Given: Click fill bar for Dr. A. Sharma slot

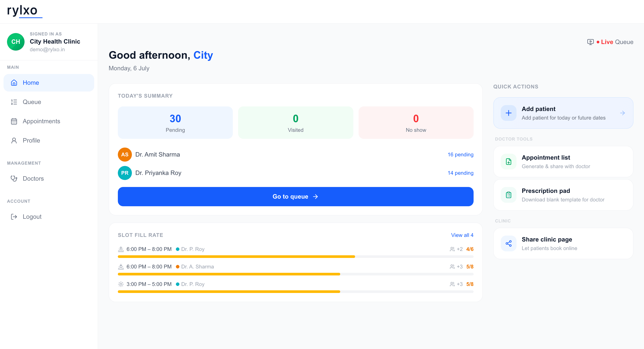Looking at the screenshot, I should (295, 274).
